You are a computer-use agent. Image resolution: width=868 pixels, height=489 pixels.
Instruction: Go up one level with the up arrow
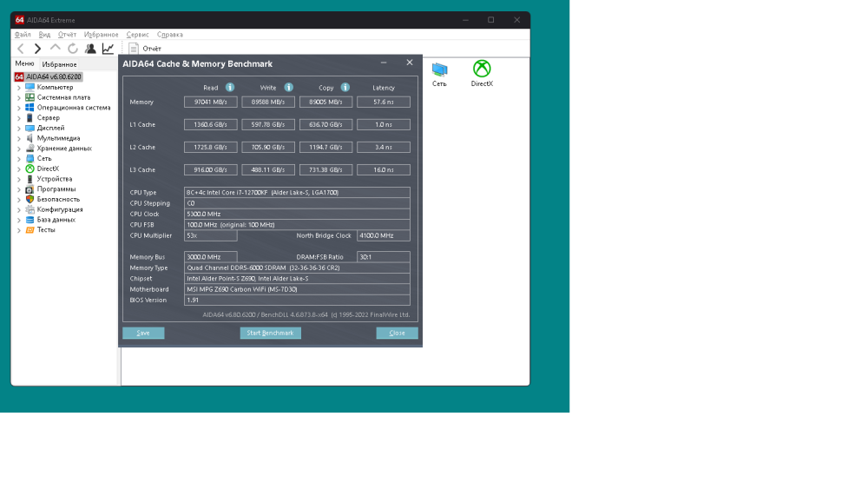point(56,49)
